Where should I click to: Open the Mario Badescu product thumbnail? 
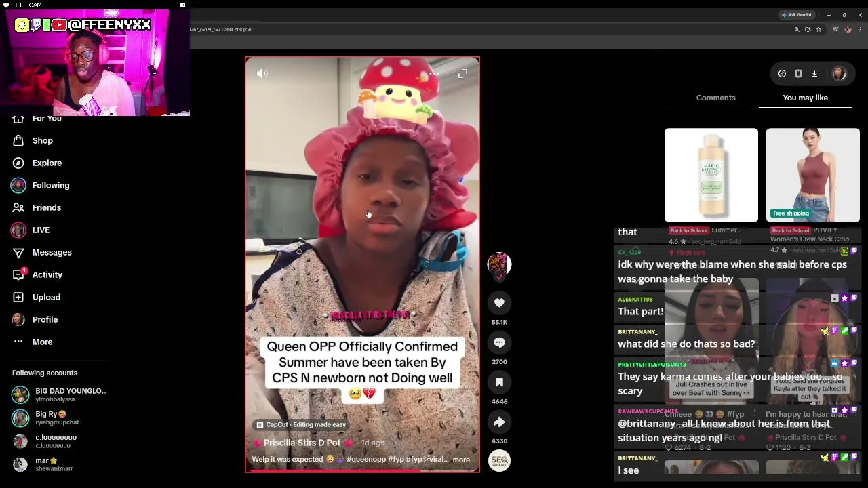(x=711, y=175)
